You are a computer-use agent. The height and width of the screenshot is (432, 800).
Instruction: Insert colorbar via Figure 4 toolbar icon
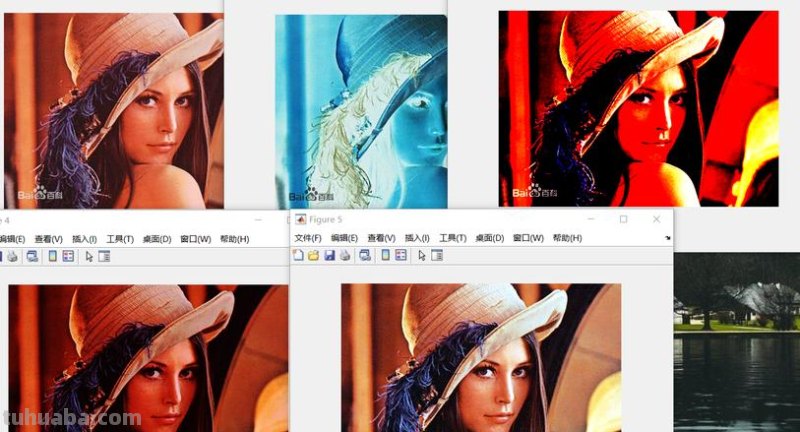click(x=53, y=257)
